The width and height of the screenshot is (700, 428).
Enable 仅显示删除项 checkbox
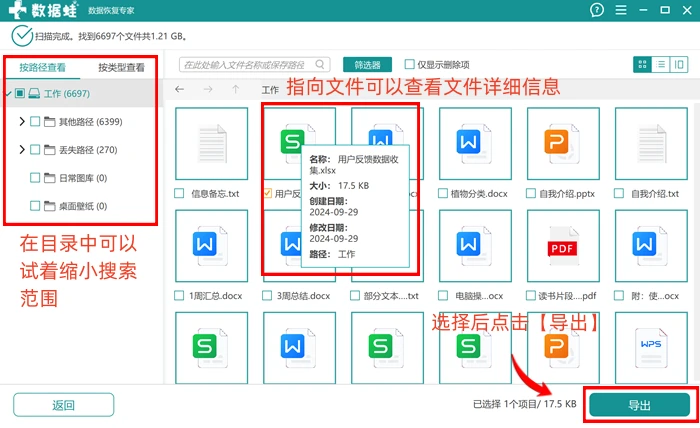pos(409,64)
